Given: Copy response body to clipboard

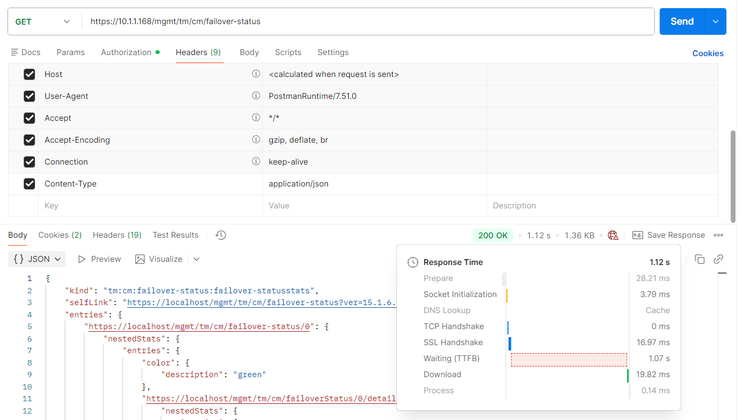Looking at the screenshot, I should point(700,259).
